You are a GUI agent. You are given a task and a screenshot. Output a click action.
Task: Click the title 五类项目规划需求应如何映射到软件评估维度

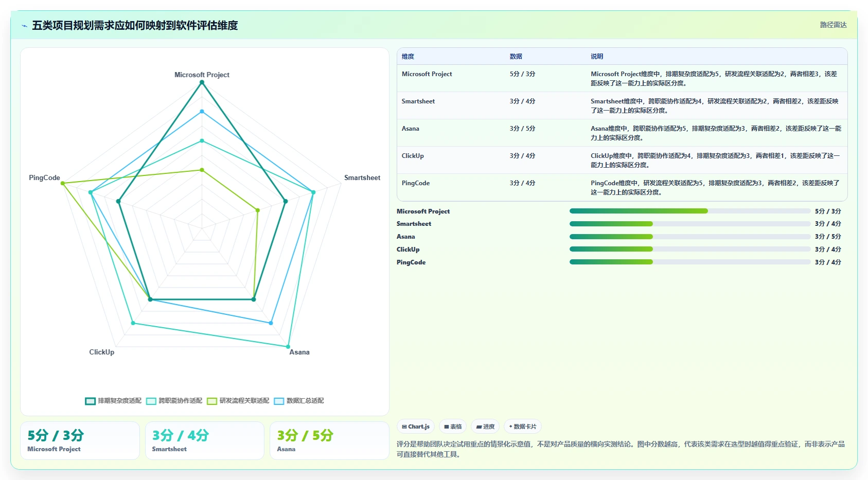(135, 26)
